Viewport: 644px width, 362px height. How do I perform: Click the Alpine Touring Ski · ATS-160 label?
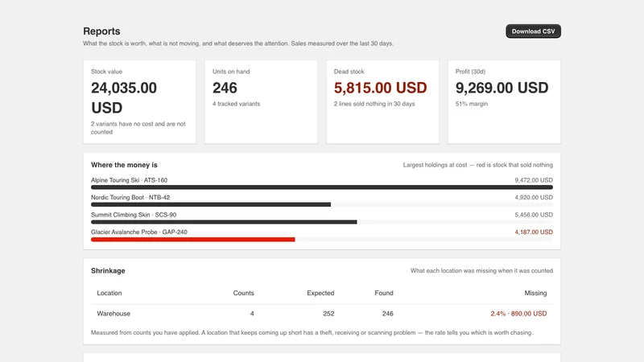pos(129,180)
